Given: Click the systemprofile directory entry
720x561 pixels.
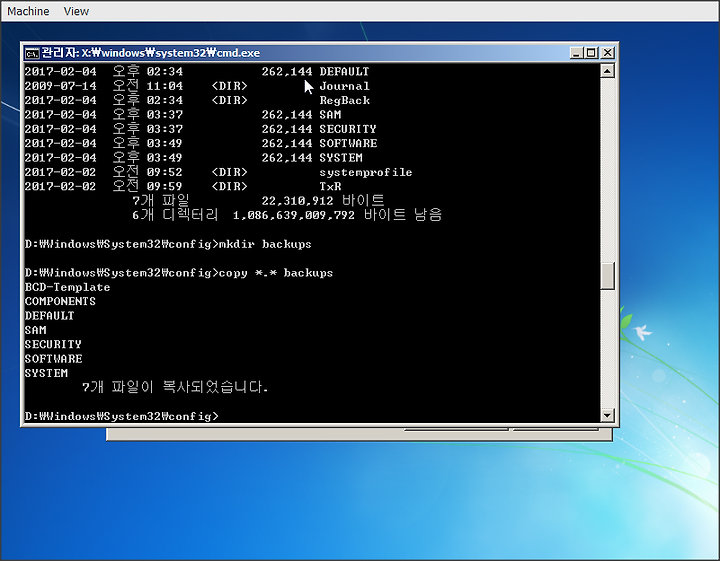Looking at the screenshot, I should coord(219,172).
